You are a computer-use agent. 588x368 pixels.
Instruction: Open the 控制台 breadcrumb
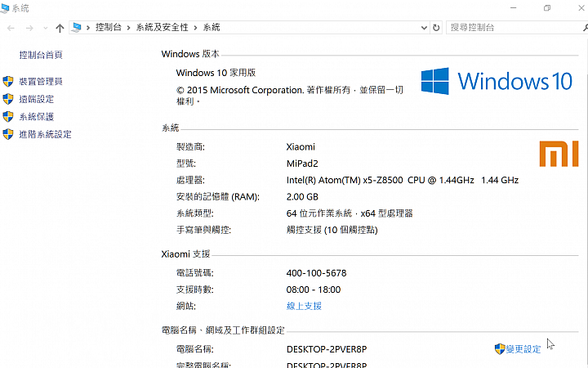pyautogui.click(x=109, y=27)
